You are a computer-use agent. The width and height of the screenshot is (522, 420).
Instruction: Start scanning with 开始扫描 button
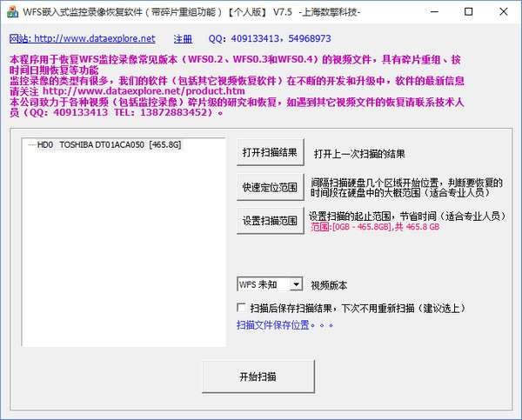tap(258, 377)
